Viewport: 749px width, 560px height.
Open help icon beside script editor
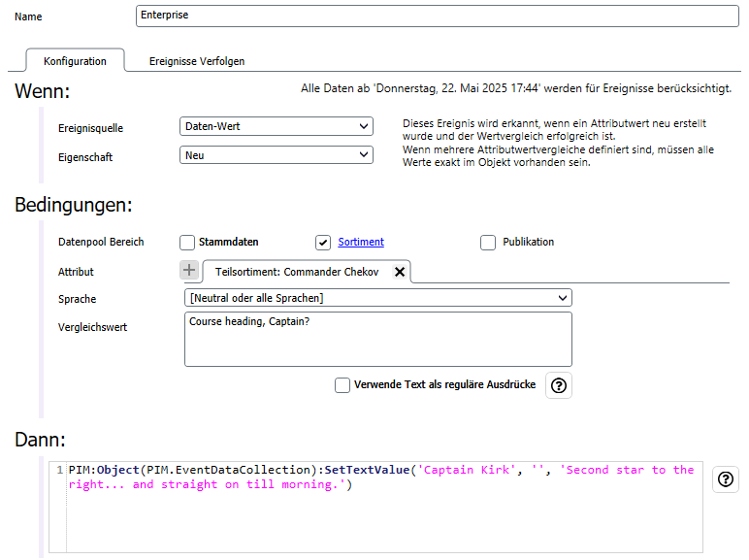[725, 479]
